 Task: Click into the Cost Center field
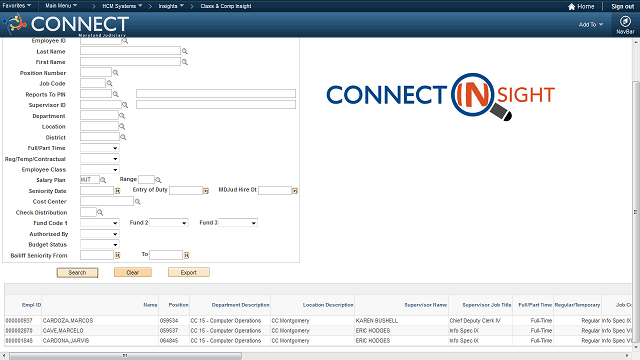coord(107,201)
